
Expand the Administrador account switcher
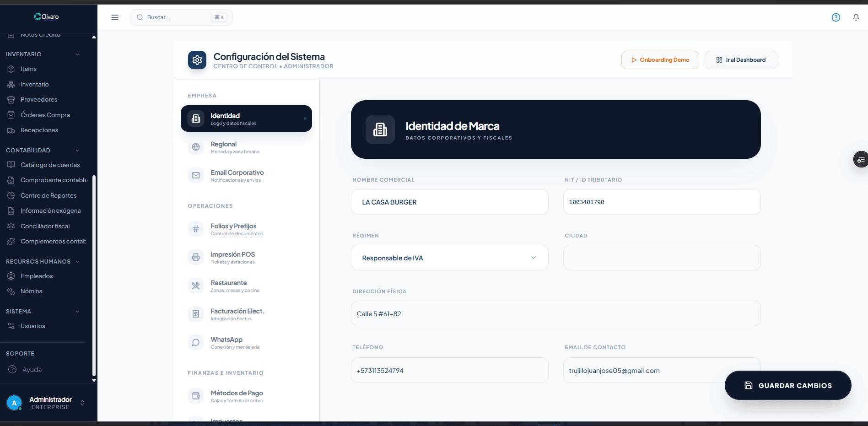[x=82, y=403]
